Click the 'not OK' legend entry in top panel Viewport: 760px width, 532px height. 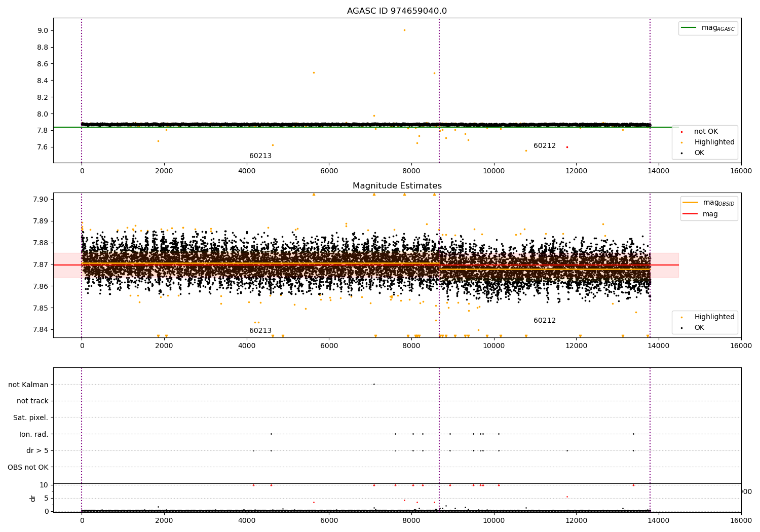706,132
